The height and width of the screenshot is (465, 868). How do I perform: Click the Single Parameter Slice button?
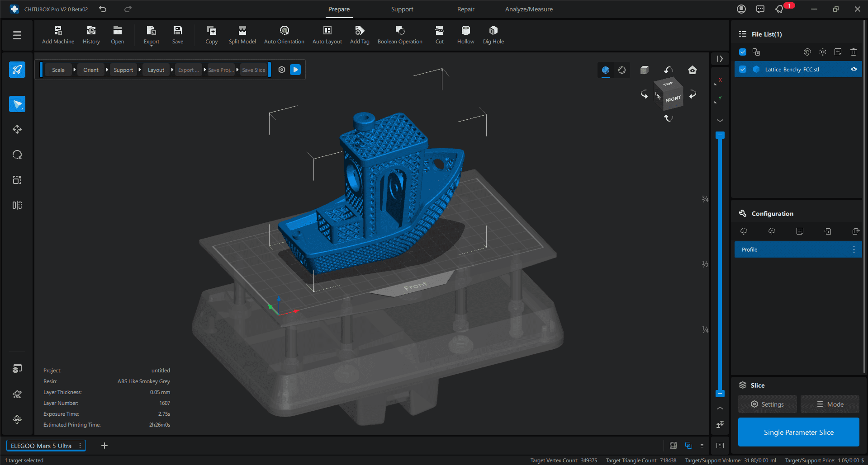pyautogui.click(x=798, y=432)
